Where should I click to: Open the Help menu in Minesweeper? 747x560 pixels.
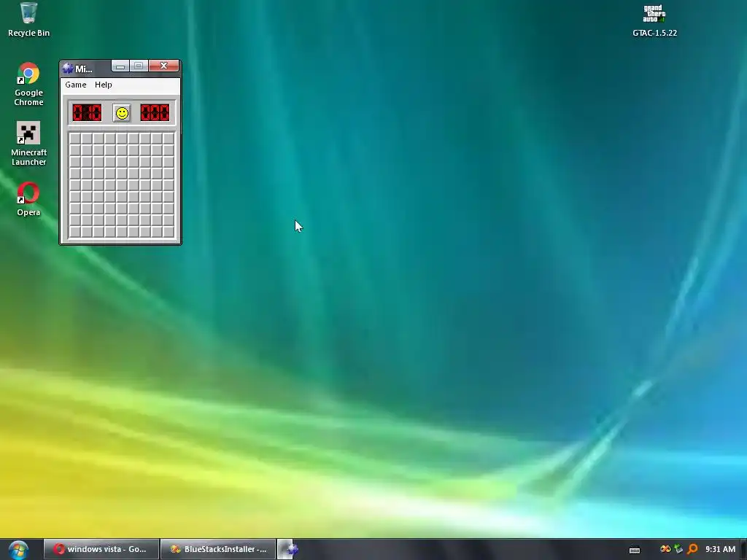point(104,85)
